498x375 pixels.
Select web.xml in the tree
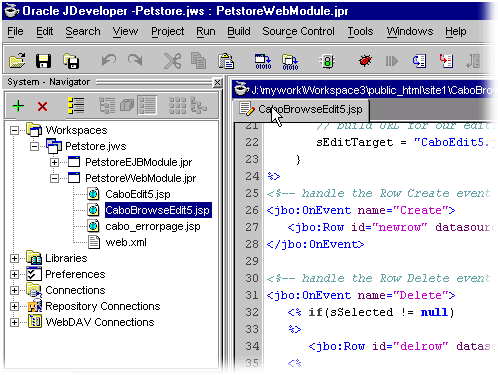(x=126, y=242)
